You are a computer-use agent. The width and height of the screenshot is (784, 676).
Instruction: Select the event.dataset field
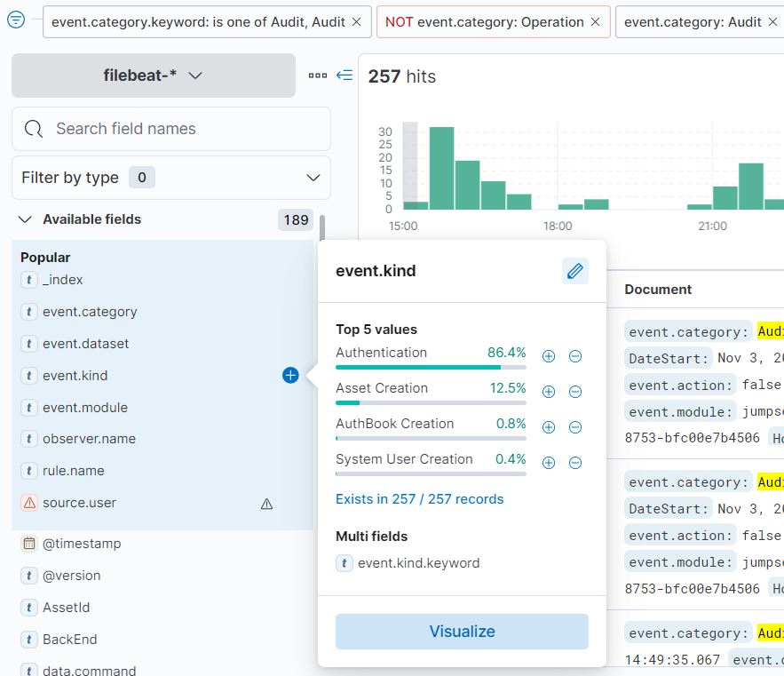(x=85, y=344)
